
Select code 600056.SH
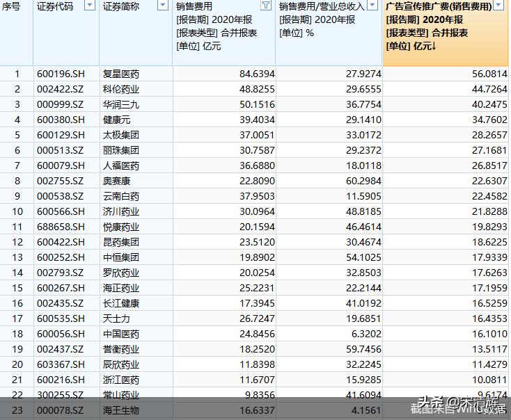[61, 334]
